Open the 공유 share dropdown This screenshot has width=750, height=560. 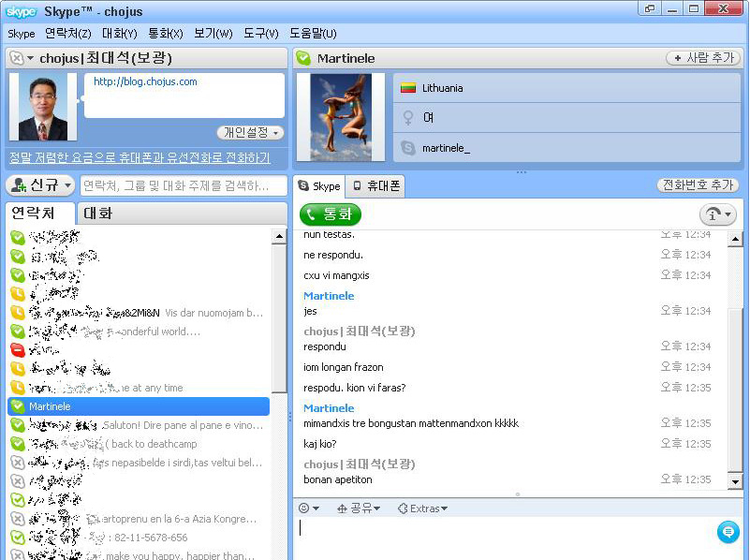tap(359, 508)
